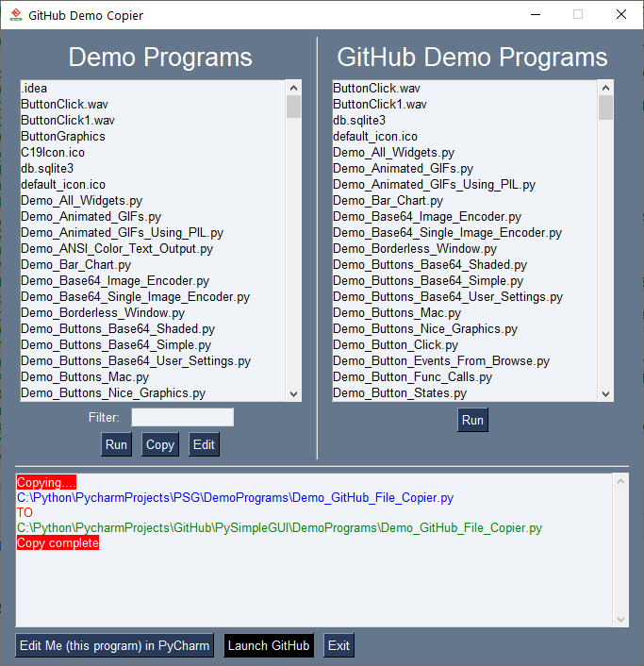This screenshot has width=644, height=666.
Task: Click up arrow of GitHub Demo Programs scrollbar
Action: click(x=605, y=88)
